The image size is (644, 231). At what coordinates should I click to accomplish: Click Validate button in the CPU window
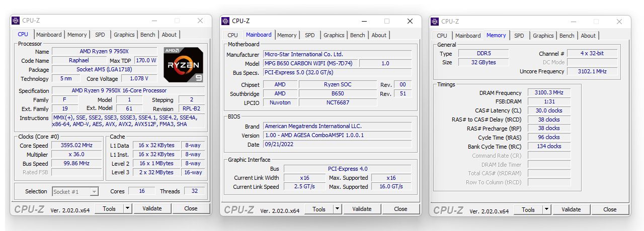coord(152,208)
